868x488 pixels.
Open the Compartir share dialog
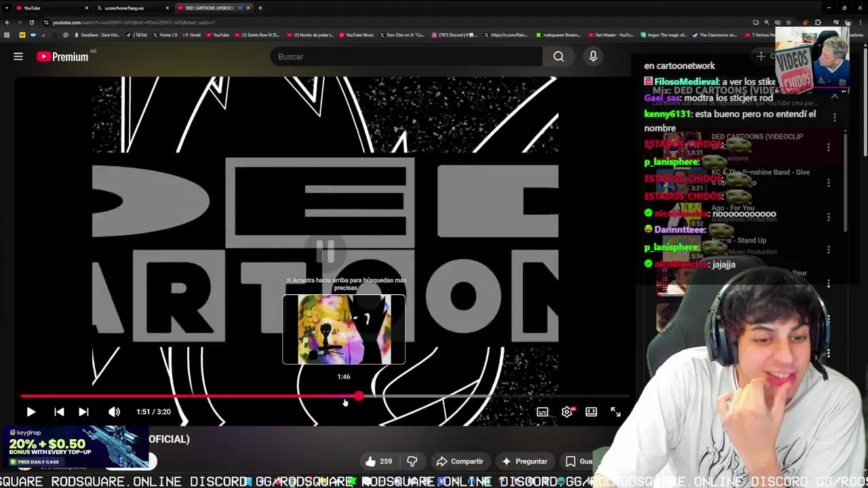pos(459,462)
